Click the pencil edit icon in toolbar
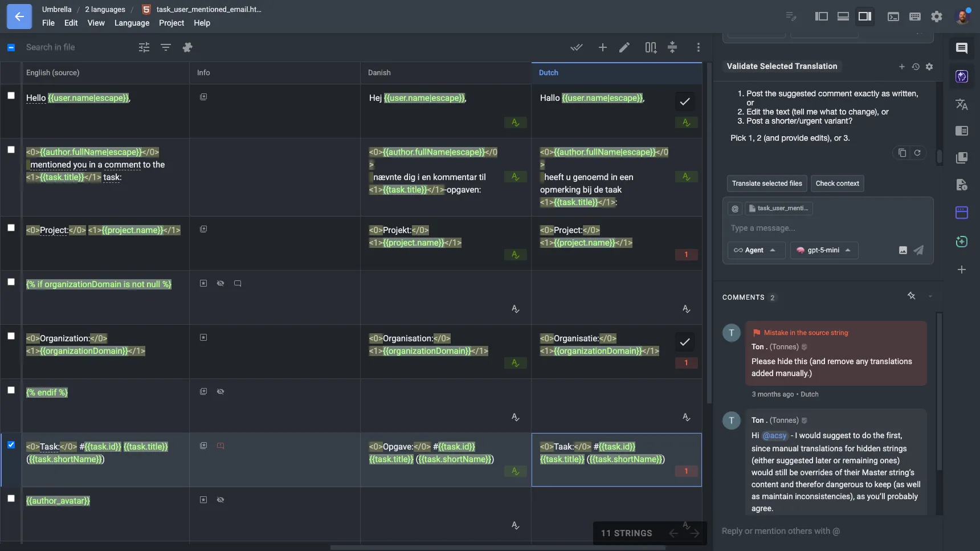Screen dimensions: 980x551 [x=624, y=47]
